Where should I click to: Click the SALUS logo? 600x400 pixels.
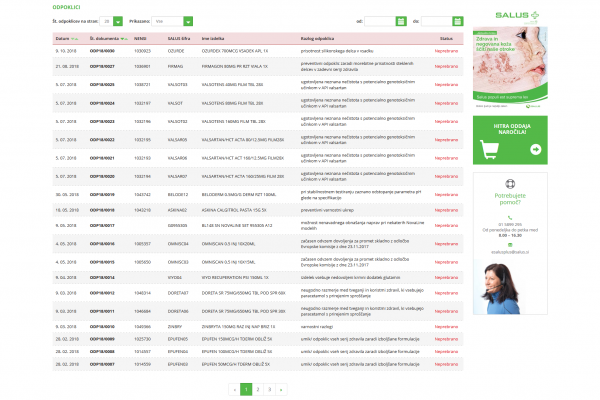(x=517, y=15)
